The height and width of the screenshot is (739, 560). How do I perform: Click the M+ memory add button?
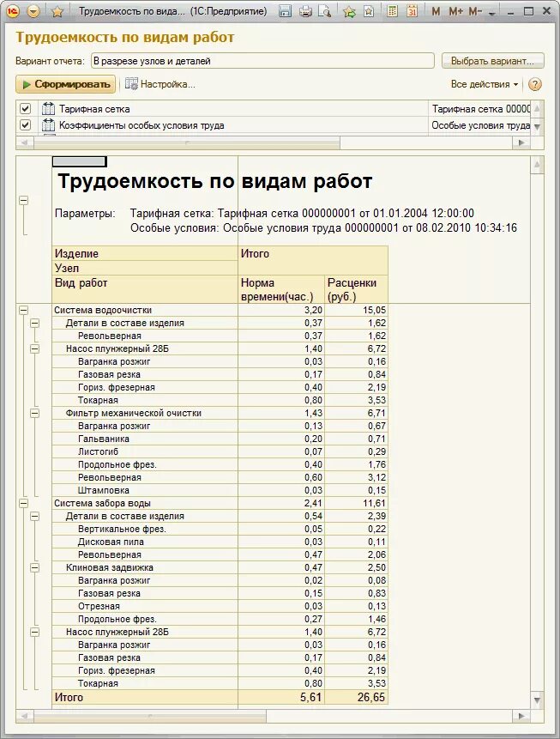pos(455,11)
